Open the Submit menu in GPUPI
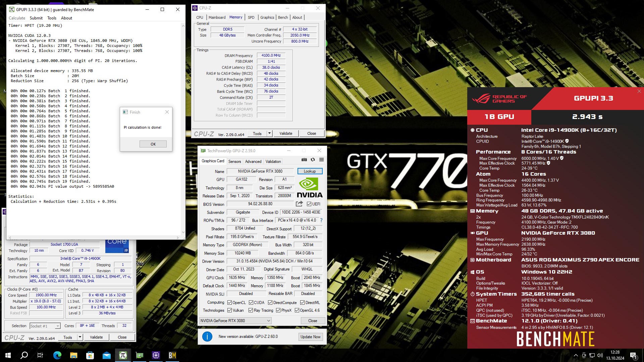 coord(36,18)
